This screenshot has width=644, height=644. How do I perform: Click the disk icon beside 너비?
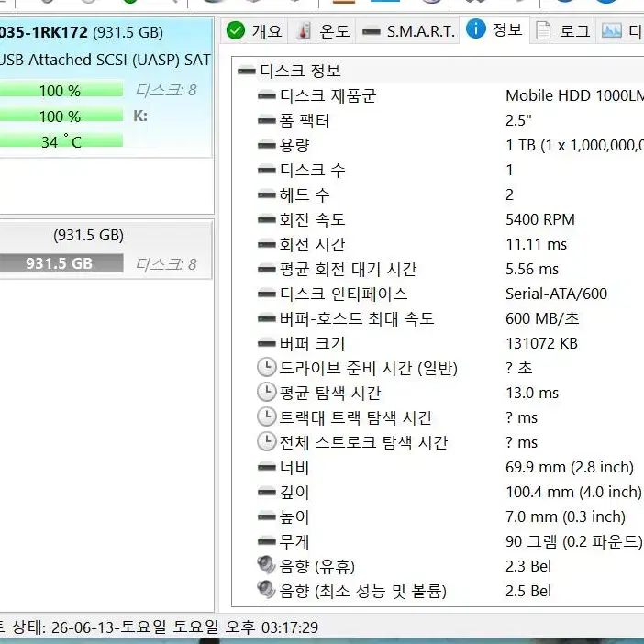click(267, 467)
